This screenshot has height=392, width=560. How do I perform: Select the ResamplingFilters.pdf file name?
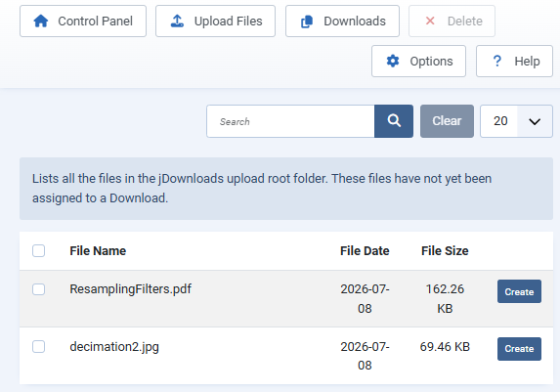130,289
